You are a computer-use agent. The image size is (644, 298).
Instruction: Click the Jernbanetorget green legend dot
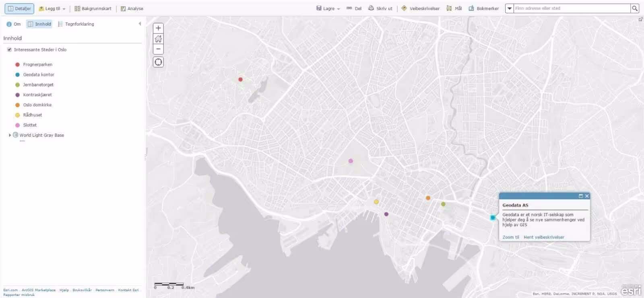tap(17, 85)
